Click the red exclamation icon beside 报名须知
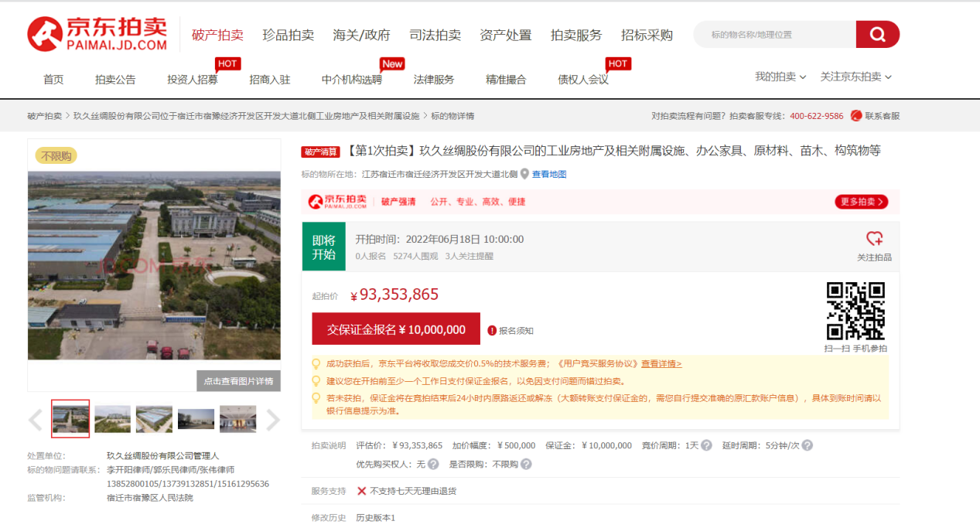 coord(492,331)
